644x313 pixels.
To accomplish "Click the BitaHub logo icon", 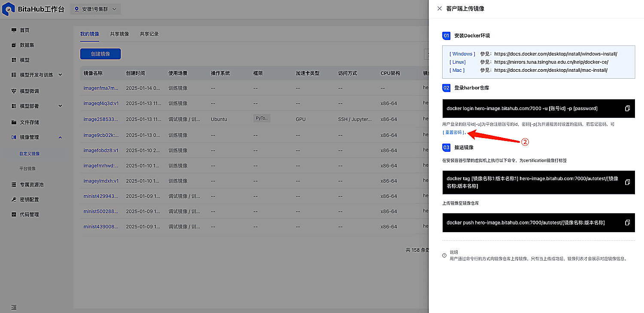I will coord(9,9).
